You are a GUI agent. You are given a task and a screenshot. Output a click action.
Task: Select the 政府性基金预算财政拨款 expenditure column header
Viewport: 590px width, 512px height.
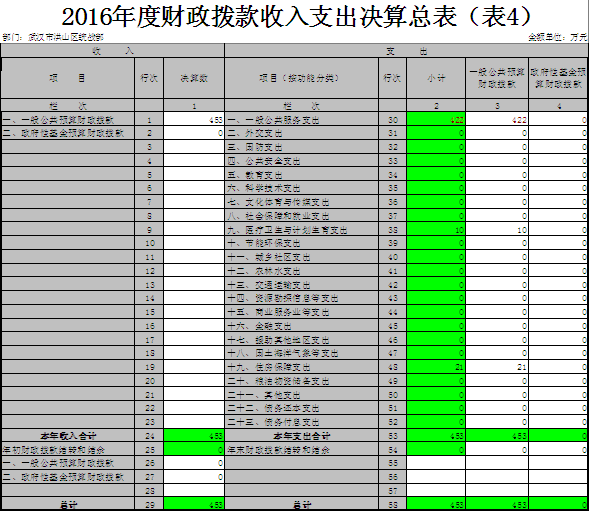click(x=558, y=78)
